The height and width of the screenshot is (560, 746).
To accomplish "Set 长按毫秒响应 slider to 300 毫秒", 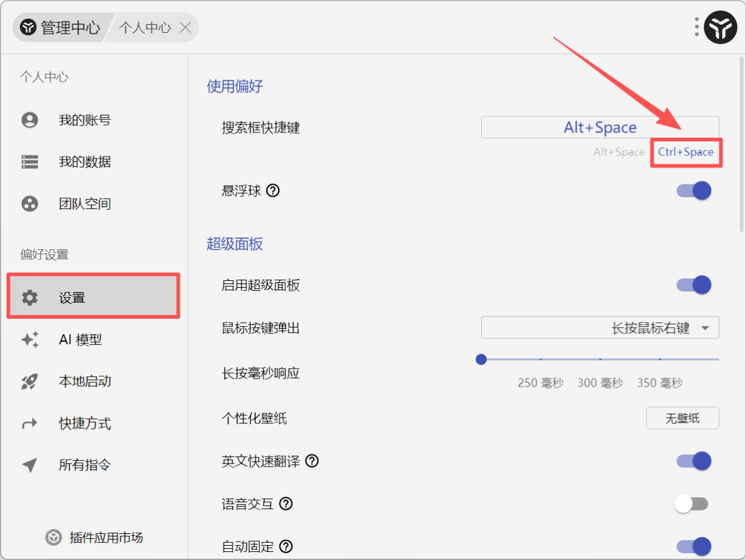I will click(600, 359).
